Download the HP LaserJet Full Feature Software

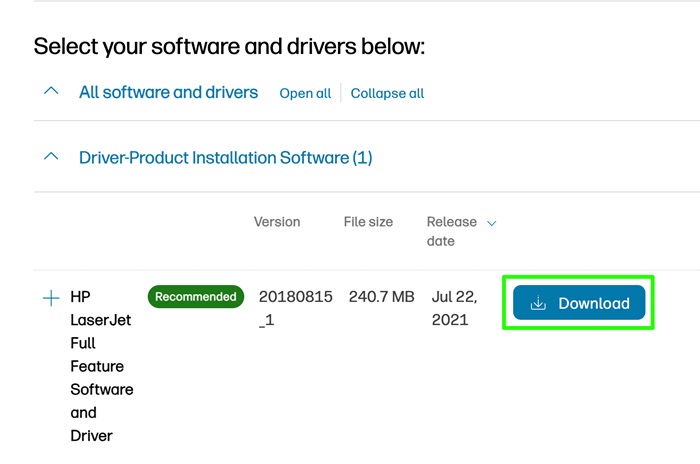coord(579,303)
